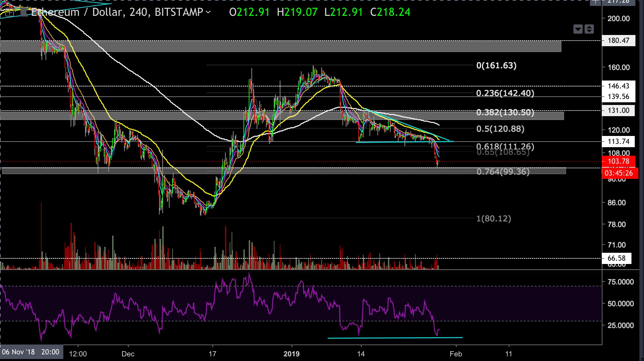Click the 0.236(142.40) Fibonacci level label
The image size is (644, 361).
pyautogui.click(x=505, y=93)
